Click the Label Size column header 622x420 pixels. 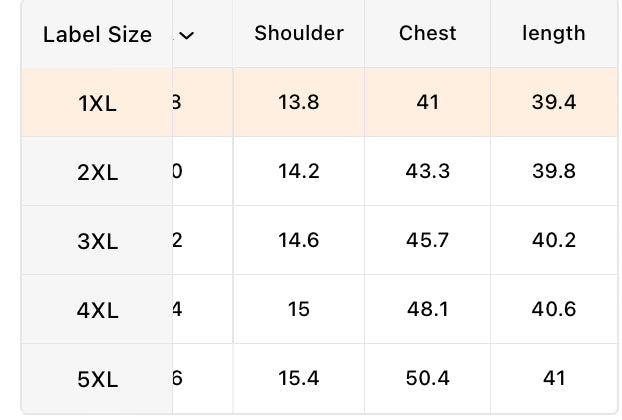[x=97, y=35]
